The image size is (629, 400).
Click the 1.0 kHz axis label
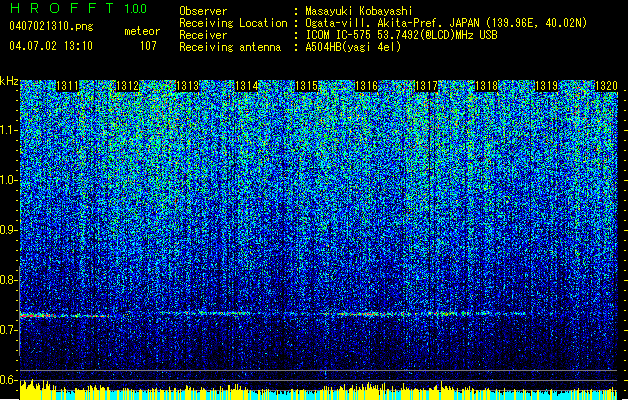pyautogui.click(x=9, y=180)
